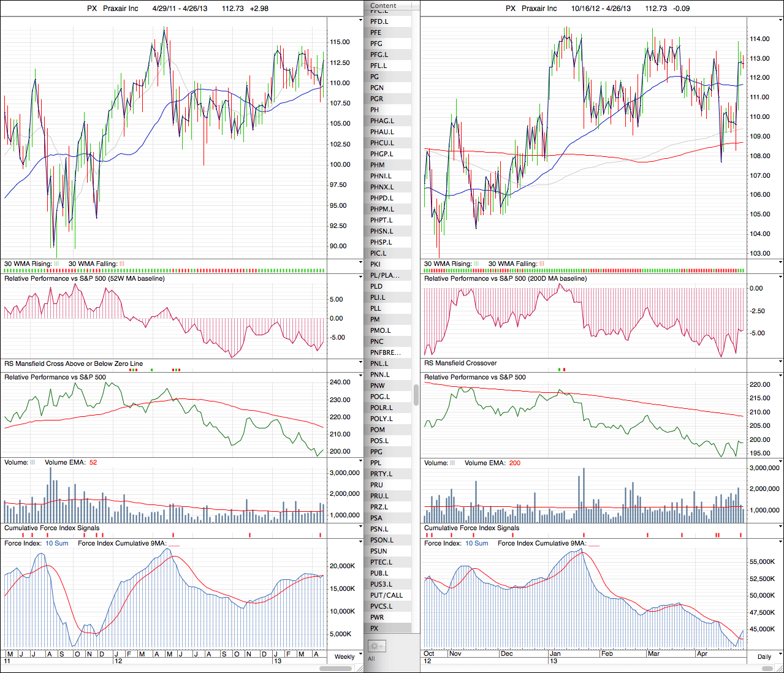Viewport: 784px width, 673px height.
Task: Open the daily Volume panel's menu arrow
Action: coord(780,462)
